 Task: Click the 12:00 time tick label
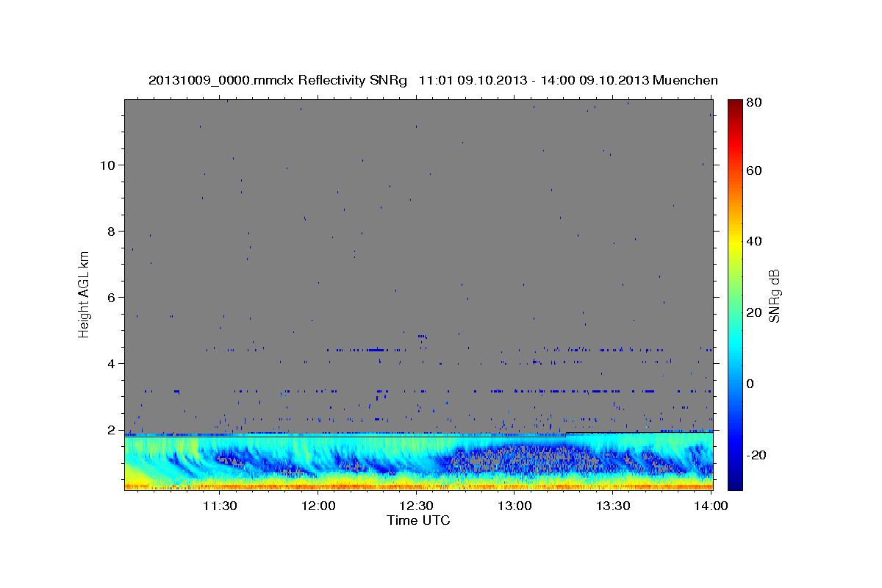318,506
